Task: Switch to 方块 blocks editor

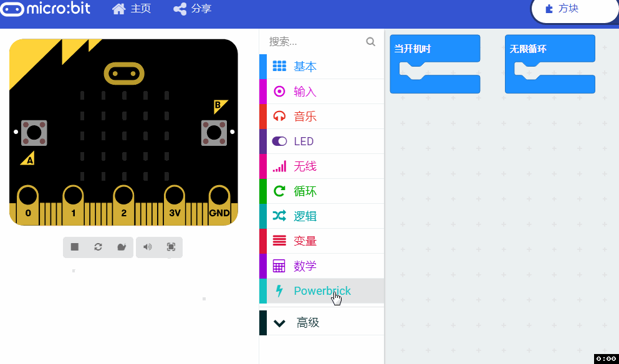Action: tap(574, 9)
